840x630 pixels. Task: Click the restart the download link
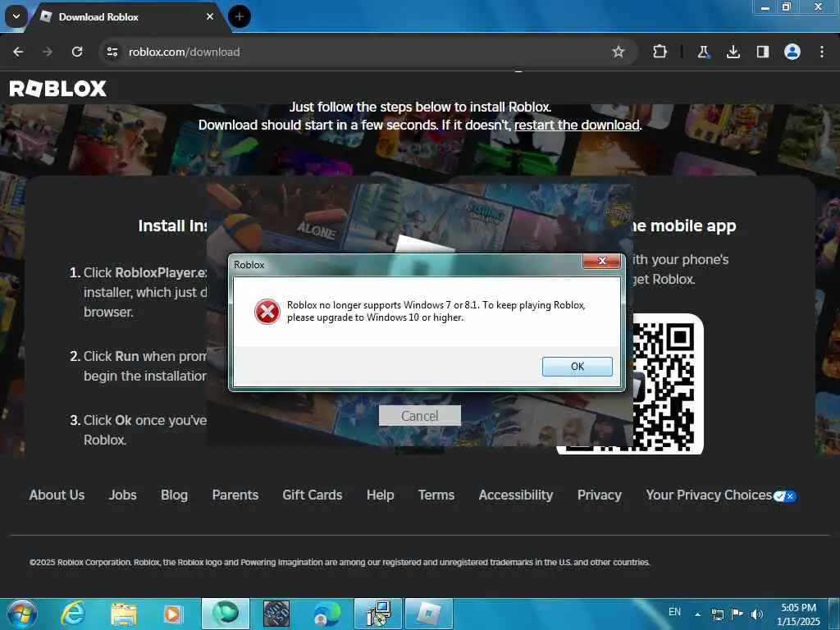tap(577, 125)
